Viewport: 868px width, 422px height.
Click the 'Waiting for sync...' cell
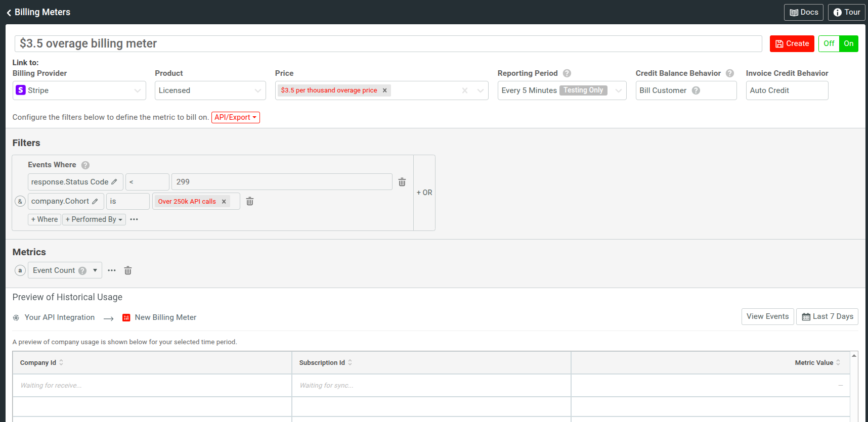coord(431,386)
